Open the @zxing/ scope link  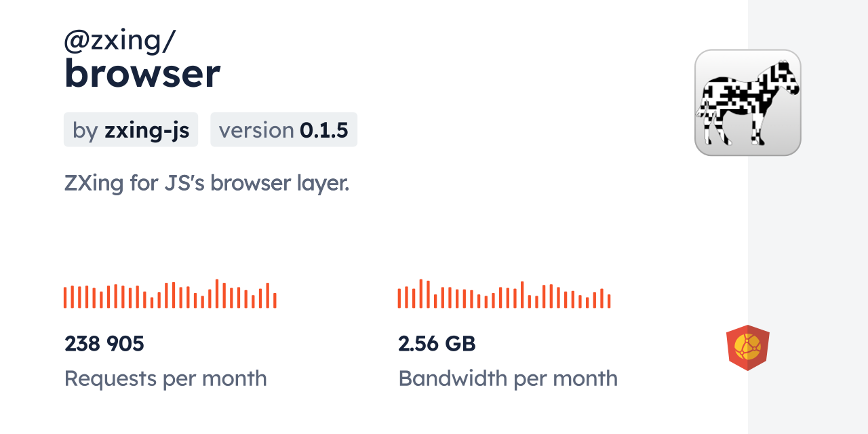coord(119,41)
